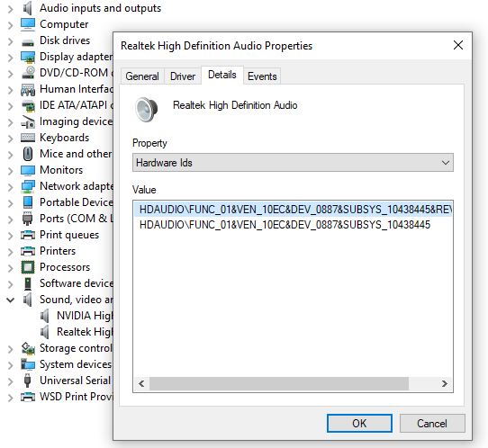
Task: Click the Printers icon
Action: coord(28,251)
